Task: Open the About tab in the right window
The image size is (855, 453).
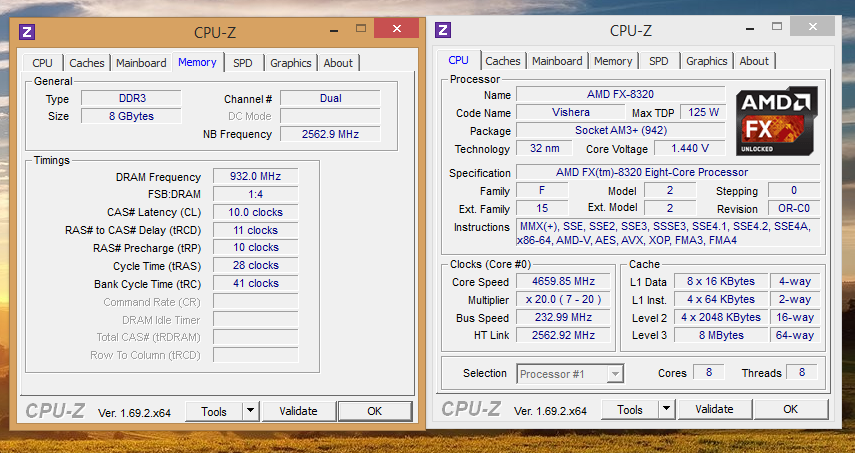Action: [754, 61]
